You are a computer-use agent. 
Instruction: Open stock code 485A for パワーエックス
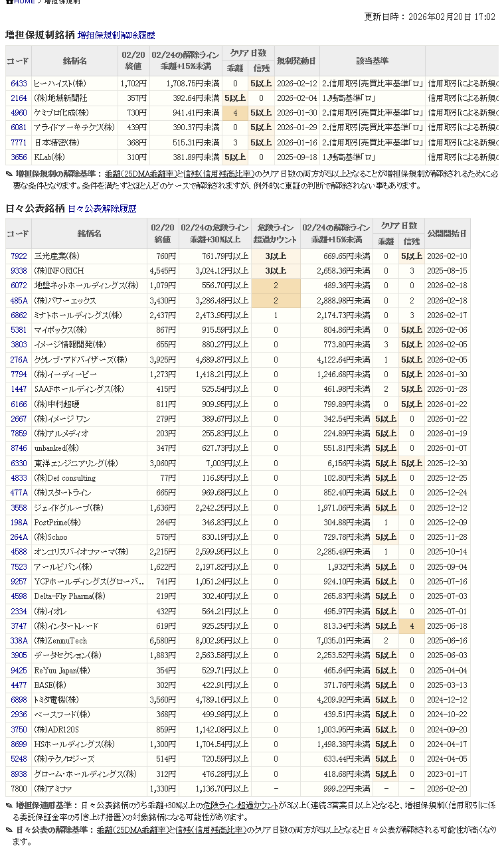pos(19,301)
